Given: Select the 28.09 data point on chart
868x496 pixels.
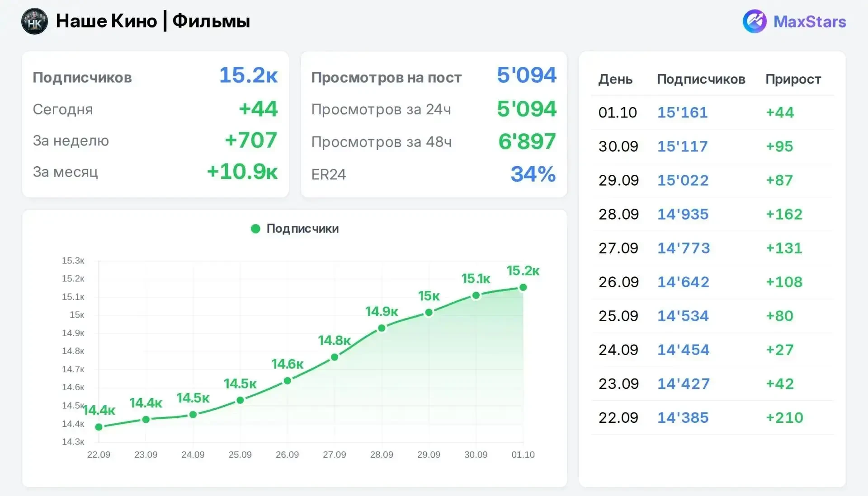Looking at the screenshot, I should click(382, 328).
